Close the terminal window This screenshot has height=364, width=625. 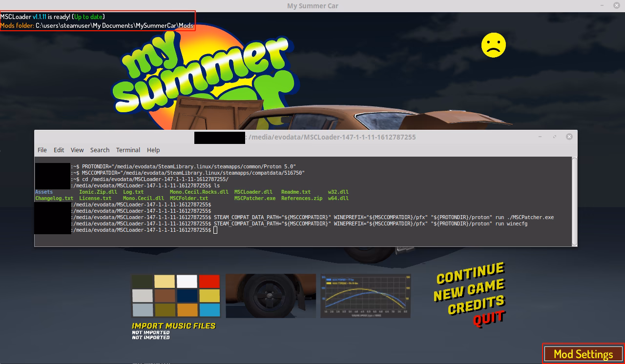pyautogui.click(x=569, y=137)
